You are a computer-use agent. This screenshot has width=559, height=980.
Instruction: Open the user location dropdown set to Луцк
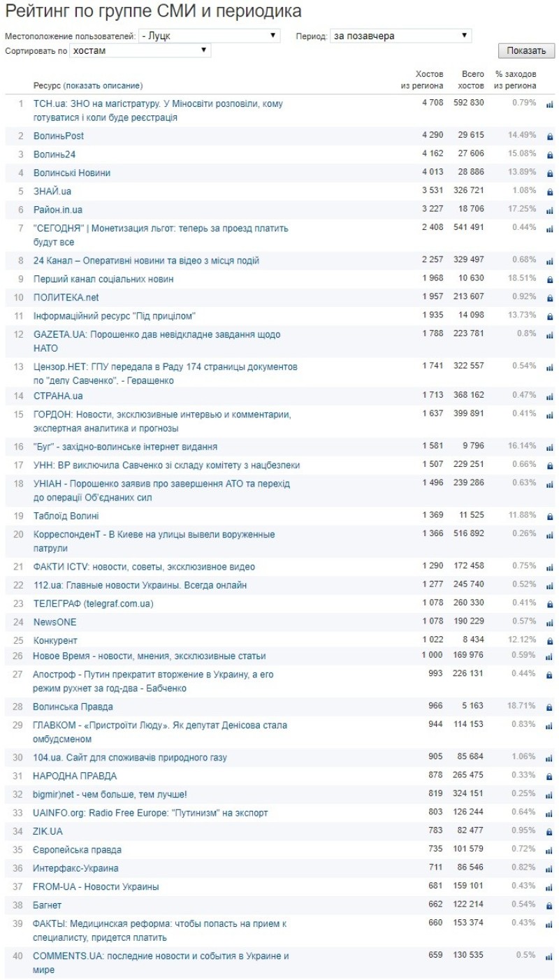click(209, 36)
